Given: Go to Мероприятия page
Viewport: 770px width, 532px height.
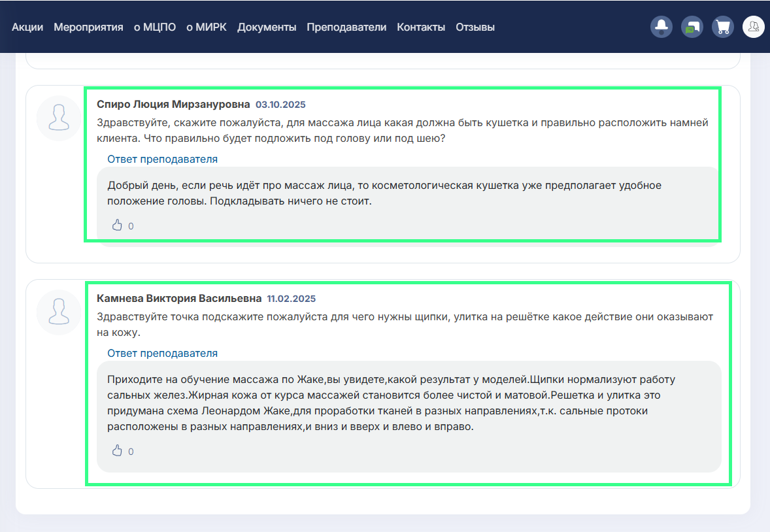Looking at the screenshot, I should 88,27.
